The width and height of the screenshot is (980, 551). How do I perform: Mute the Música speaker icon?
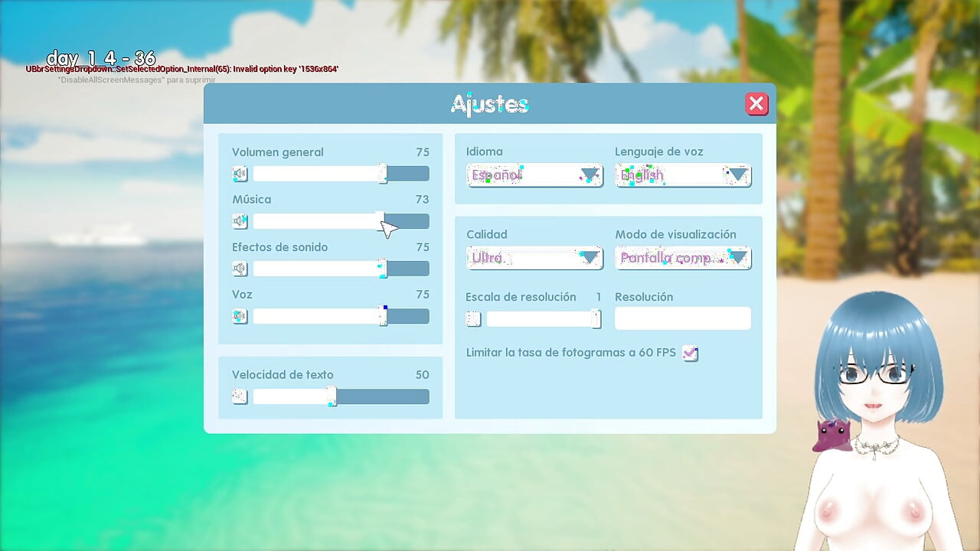240,221
